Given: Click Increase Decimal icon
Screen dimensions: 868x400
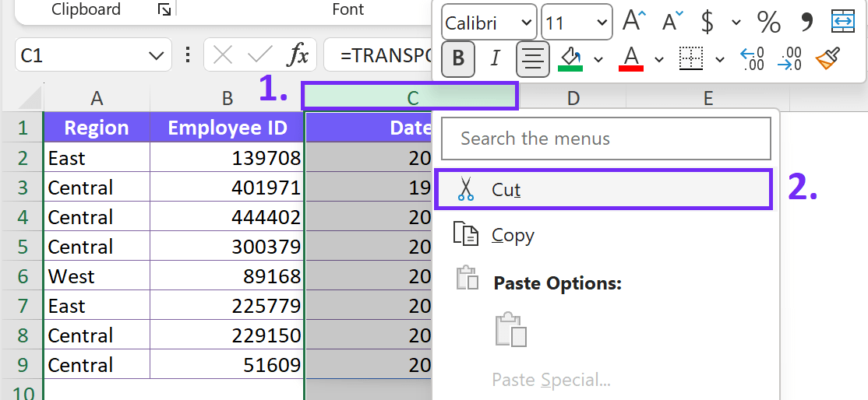Looking at the screenshot, I should (753, 58).
